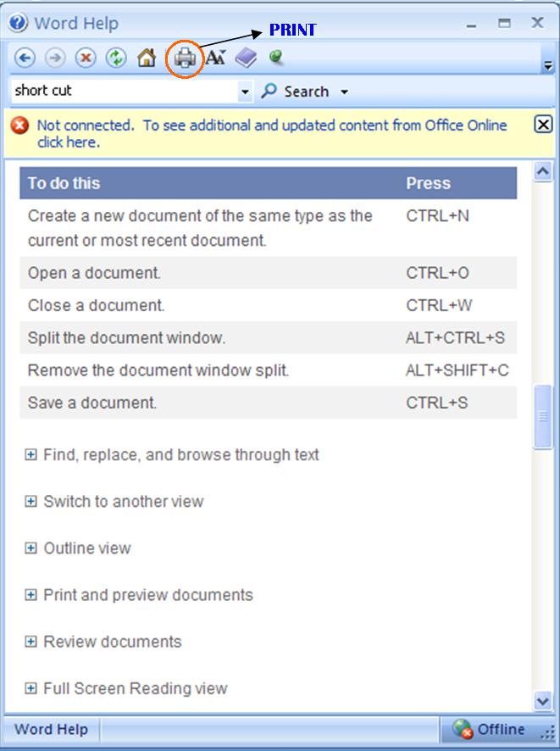Go to Help Home icon
The width and height of the screenshot is (560, 751).
[147, 58]
